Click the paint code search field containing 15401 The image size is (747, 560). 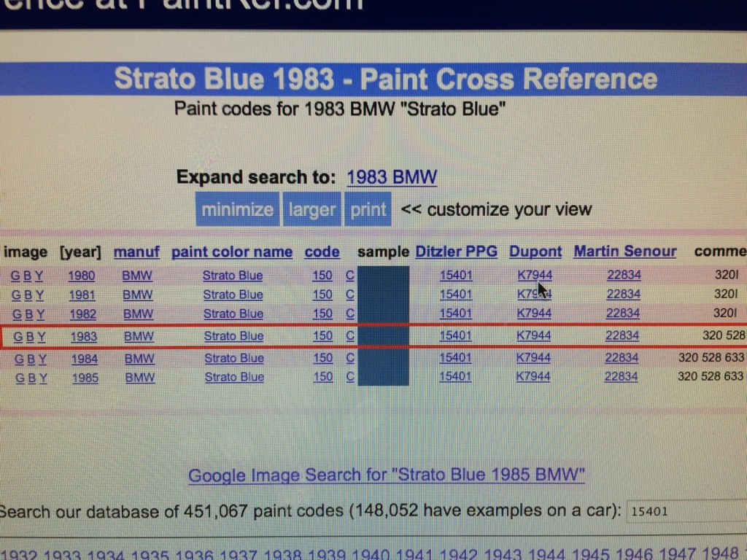[684, 511]
